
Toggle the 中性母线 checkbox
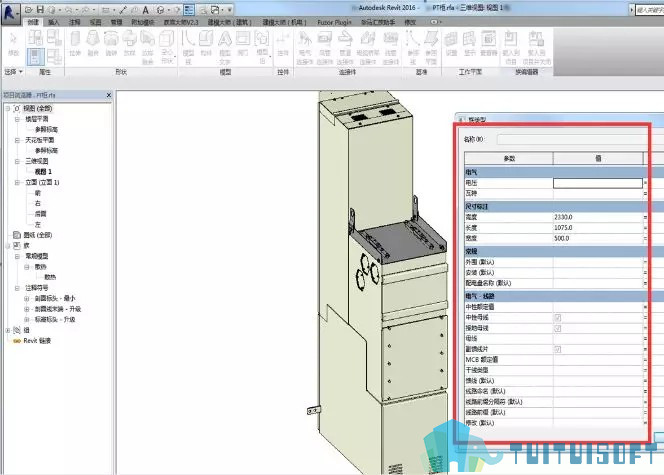(x=558, y=318)
